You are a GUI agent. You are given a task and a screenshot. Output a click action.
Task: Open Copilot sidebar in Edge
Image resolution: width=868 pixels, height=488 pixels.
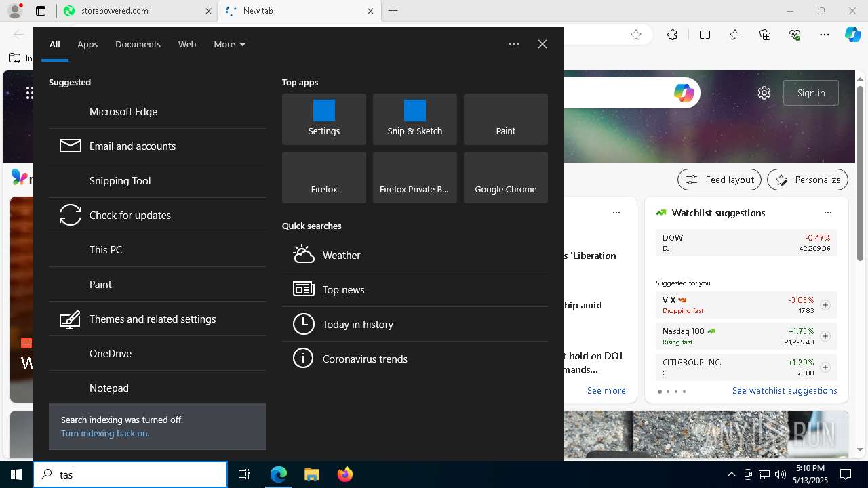[x=853, y=35]
